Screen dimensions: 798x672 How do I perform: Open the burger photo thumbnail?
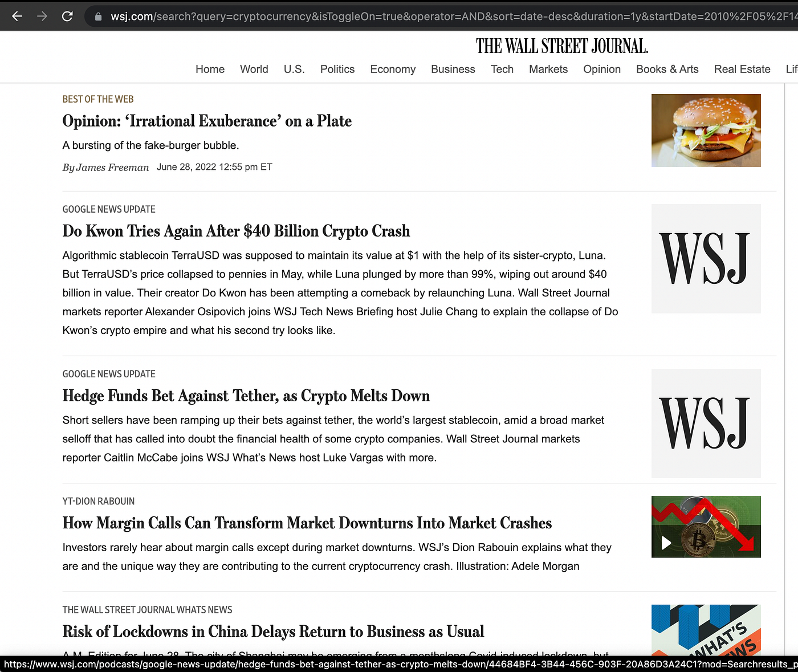[706, 131]
